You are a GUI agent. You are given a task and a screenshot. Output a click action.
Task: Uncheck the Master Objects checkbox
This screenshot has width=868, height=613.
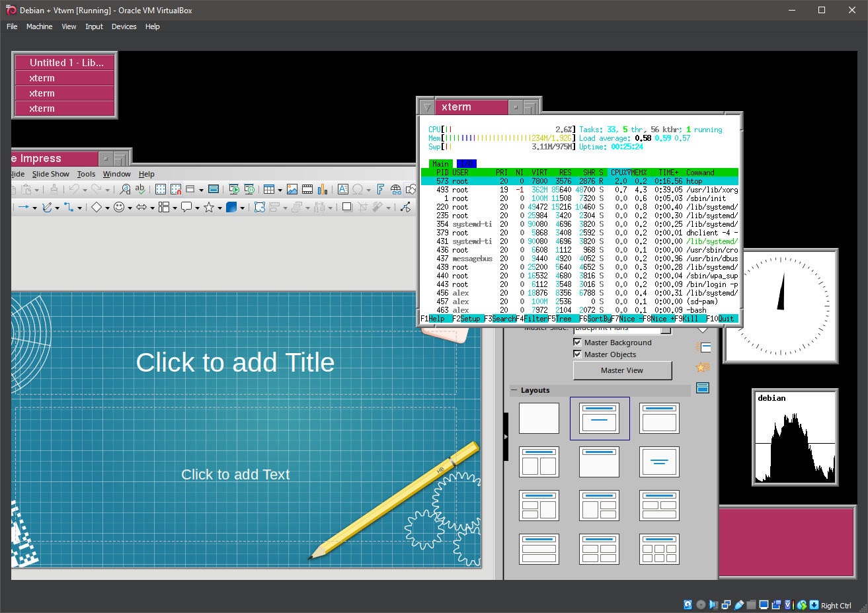pos(577,354)
